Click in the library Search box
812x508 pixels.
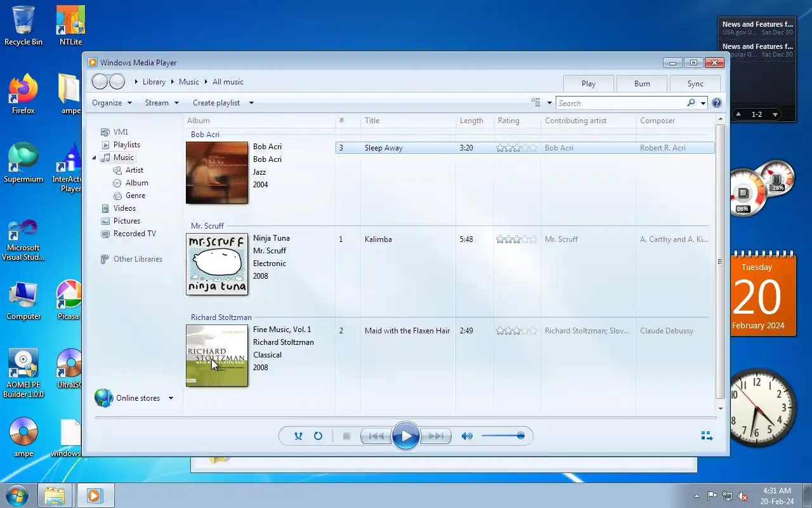click(620, 103)
